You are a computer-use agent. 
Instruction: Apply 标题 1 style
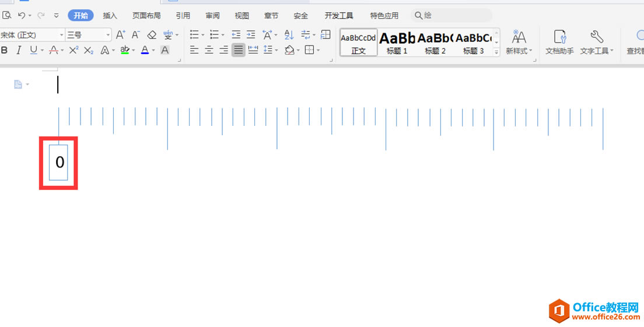tap(397, 43)
